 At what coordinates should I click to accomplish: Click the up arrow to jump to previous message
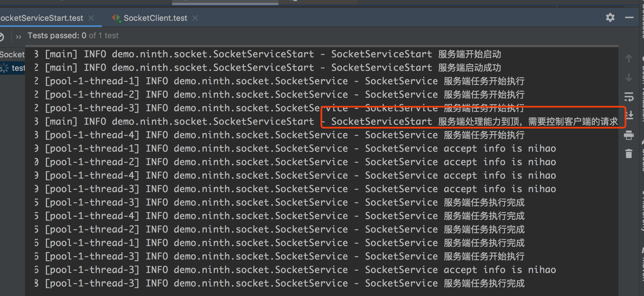tap(629, 58)
